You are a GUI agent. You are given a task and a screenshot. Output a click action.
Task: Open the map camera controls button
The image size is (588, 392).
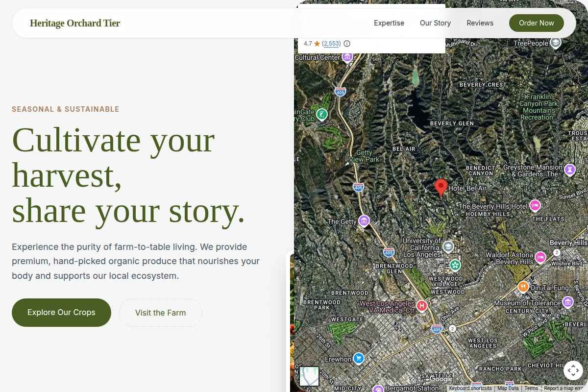tap(573, 370)
